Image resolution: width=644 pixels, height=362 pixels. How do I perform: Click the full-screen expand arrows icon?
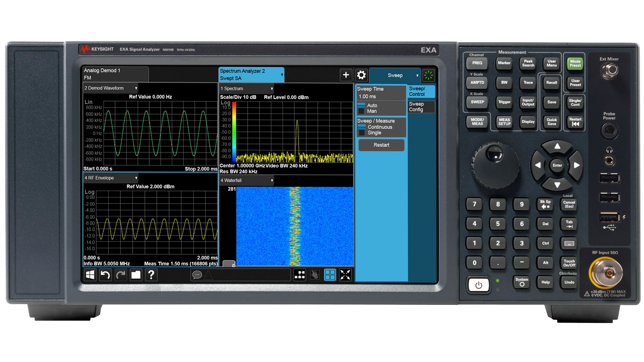point(345,275)
